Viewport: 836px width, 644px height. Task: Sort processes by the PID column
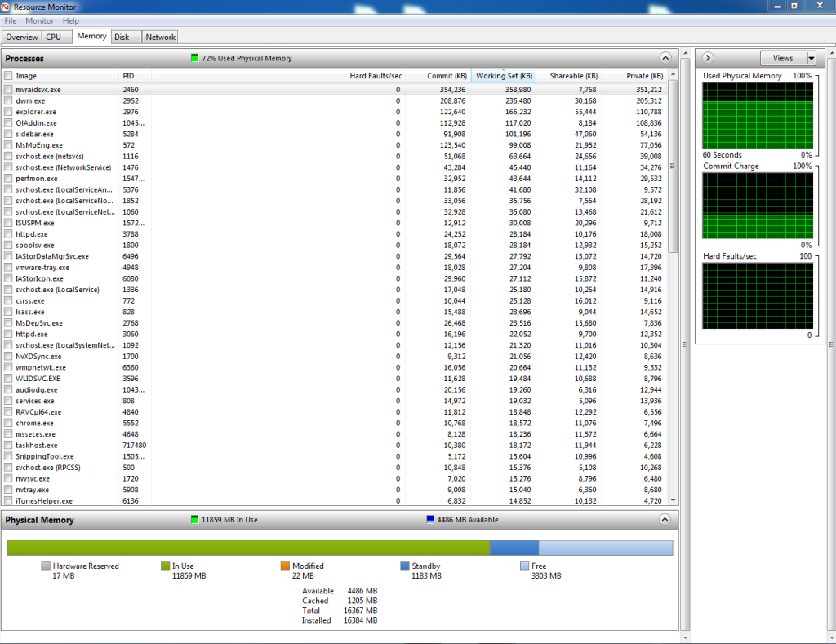pos(127,75)
